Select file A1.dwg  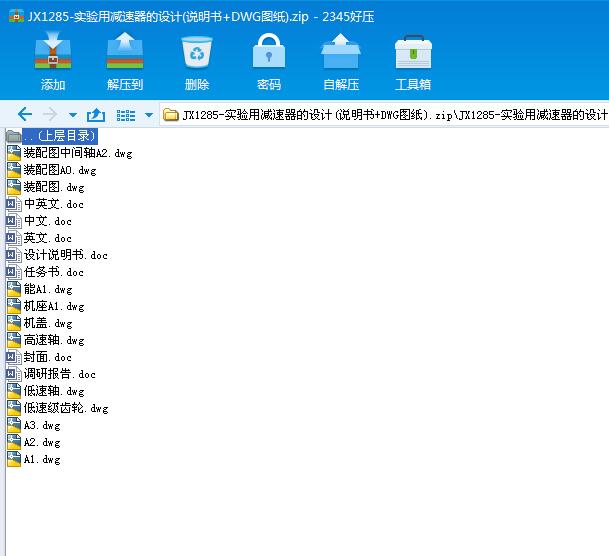coord(42,460)
